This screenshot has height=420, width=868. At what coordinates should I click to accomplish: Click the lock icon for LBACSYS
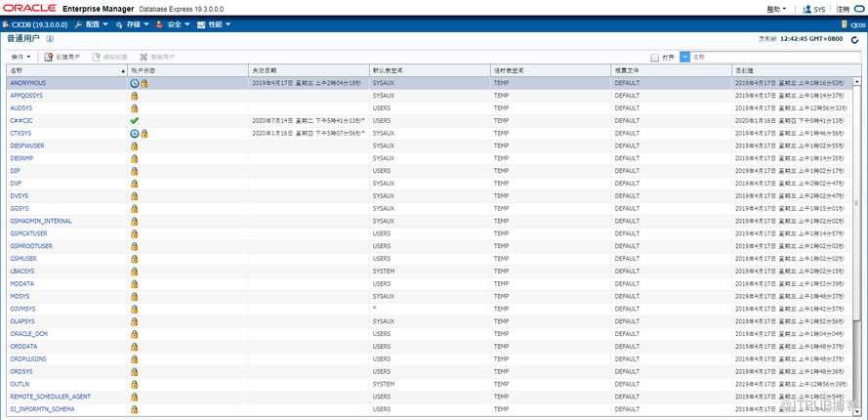134,272
